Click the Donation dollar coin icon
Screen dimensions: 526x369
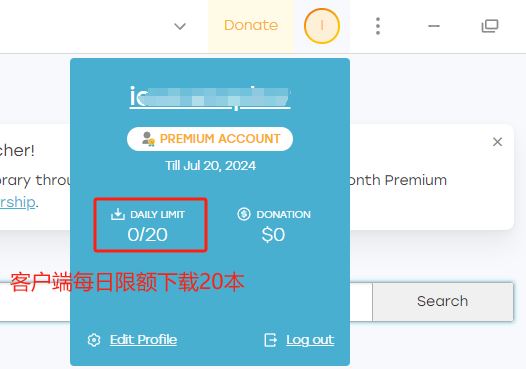tap(244, 214)
